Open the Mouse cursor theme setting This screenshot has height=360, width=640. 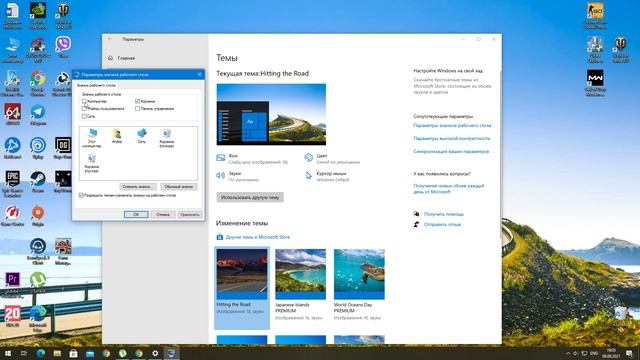(327, 176)
